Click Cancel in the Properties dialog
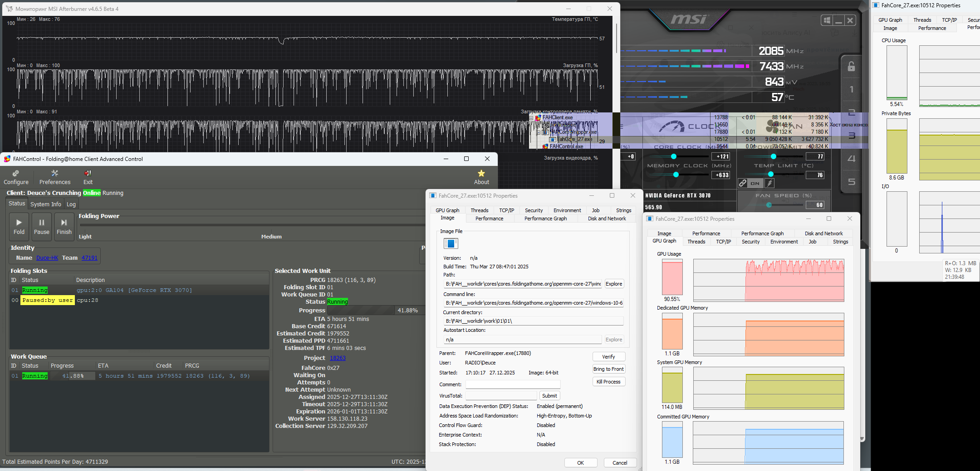This screenshot has width=980, height=471. coord(620,463)
